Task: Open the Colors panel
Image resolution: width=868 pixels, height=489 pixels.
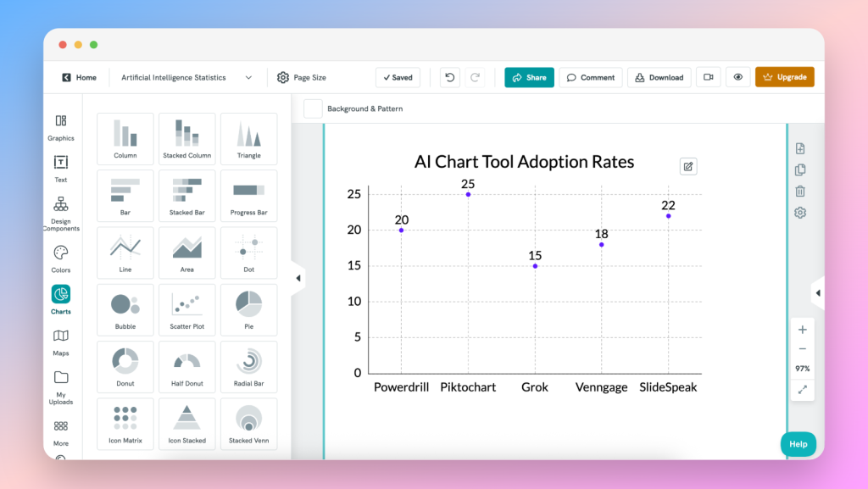Action: click(61, 258)
